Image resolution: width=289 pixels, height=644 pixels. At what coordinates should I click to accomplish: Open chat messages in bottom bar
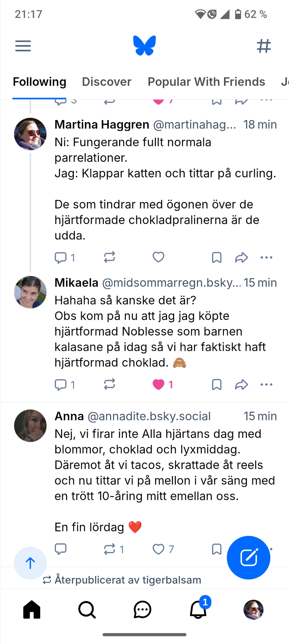click(142, 610)
